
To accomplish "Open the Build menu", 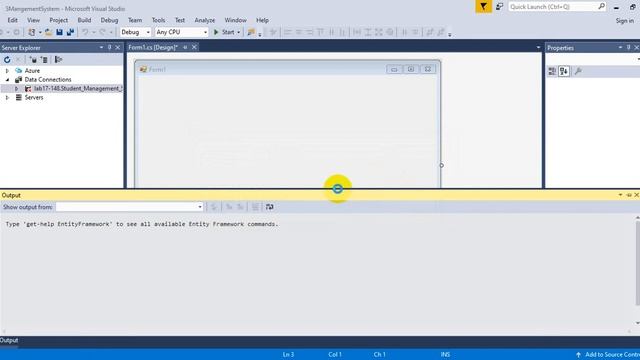I will (x=84, y=20).
